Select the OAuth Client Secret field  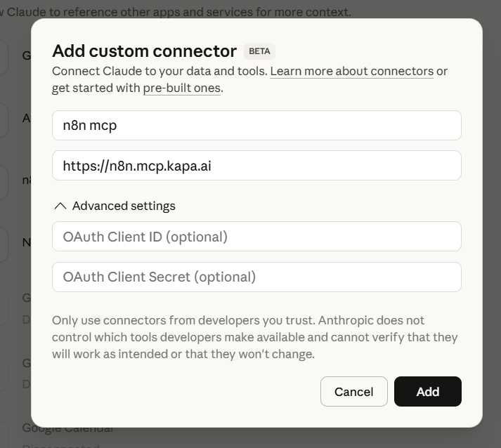(x=256, y=277)
